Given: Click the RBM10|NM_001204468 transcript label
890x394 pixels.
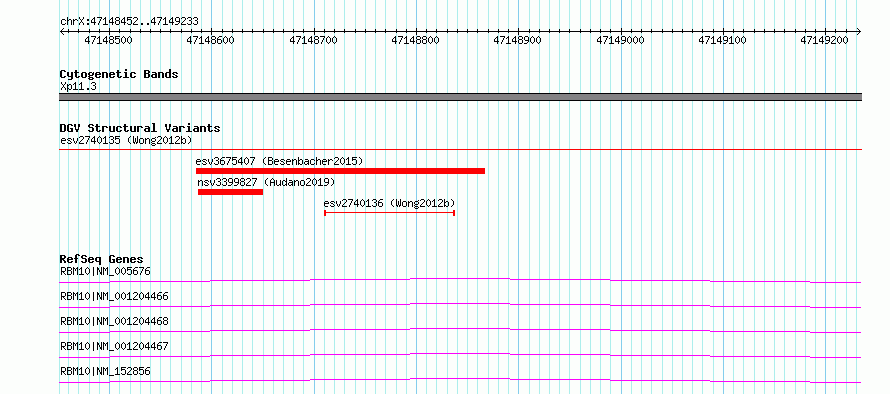Looking at the screenshot, I should pos(114,321).
